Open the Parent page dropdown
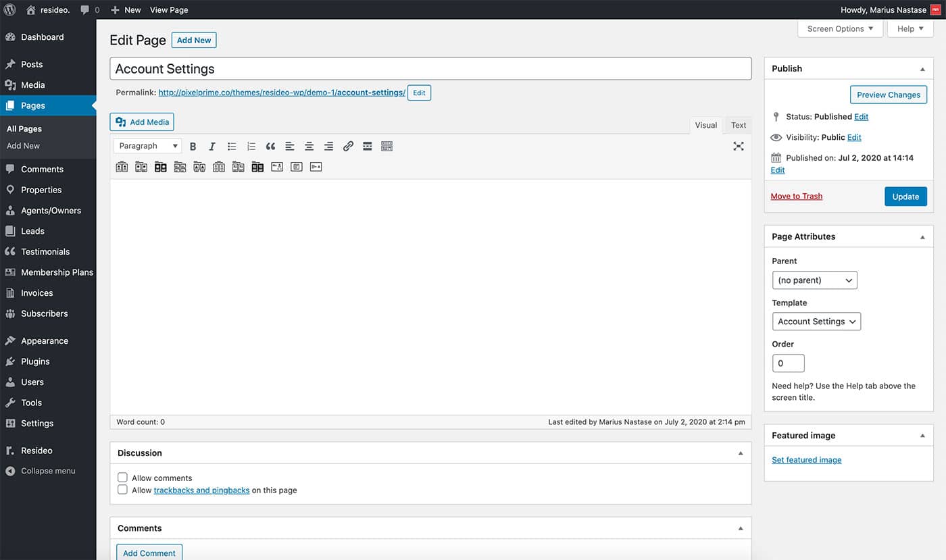The height and width of the screenshot is (560, 946). (814, 280)
